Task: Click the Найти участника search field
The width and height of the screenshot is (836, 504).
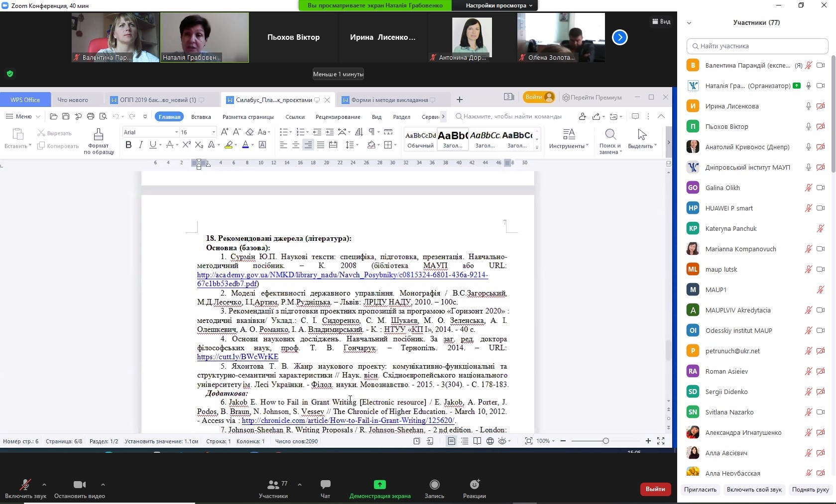Action: tap(757, 46)
